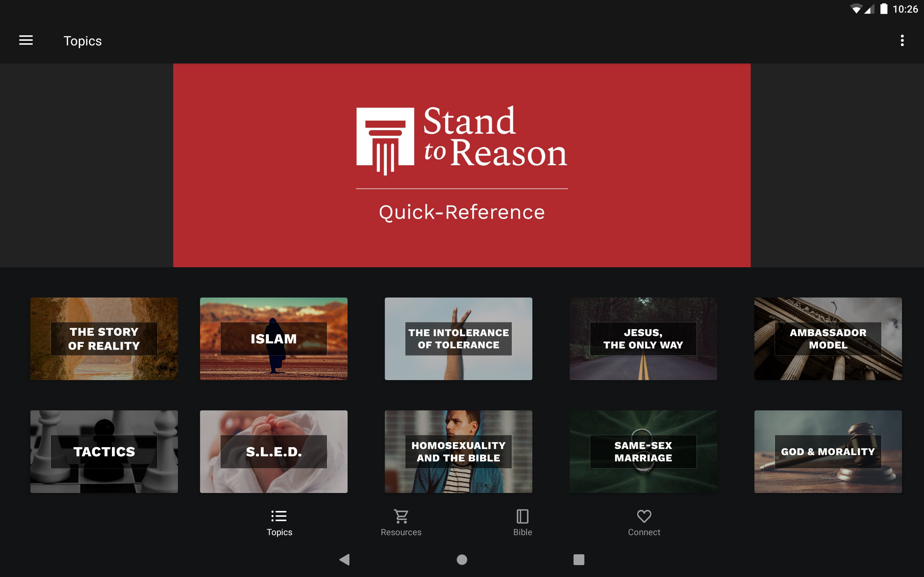Open the Islam topic
Viewport: 924px width, 577px height.
273,339
